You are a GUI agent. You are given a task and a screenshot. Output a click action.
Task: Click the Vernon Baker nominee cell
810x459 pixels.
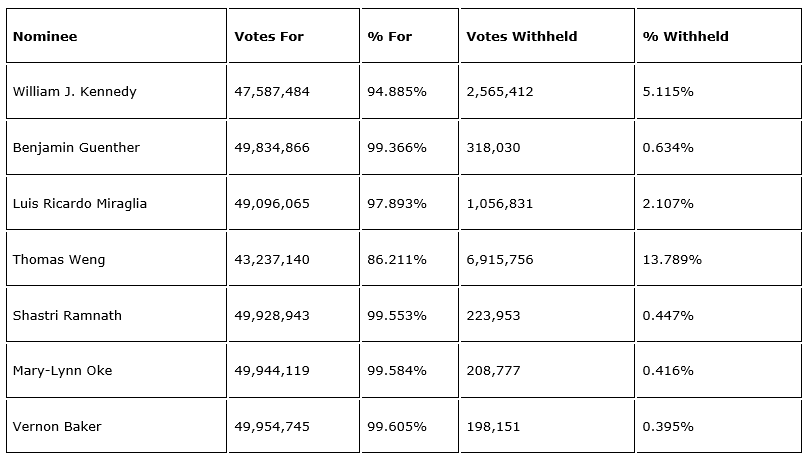[x=57, y=427]
